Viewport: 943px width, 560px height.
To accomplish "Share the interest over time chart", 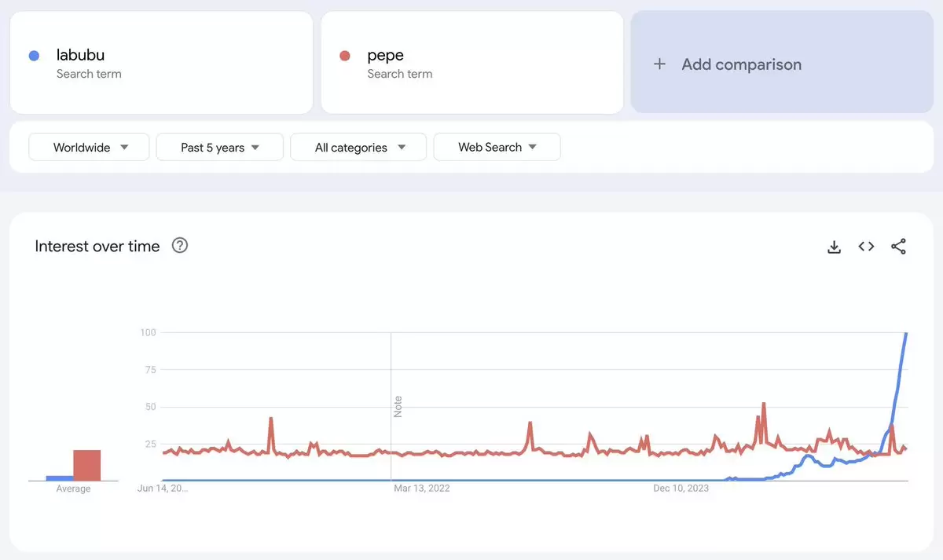I will [898, 247].
